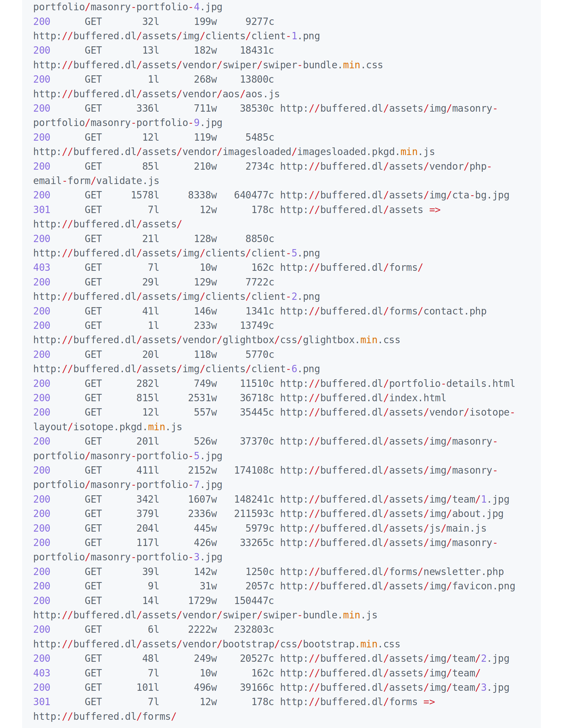Screen dimensions: 563x728
Task: Click the http://buffered.dl/forms/ URL on the 403 row
Action: (352, 268)
